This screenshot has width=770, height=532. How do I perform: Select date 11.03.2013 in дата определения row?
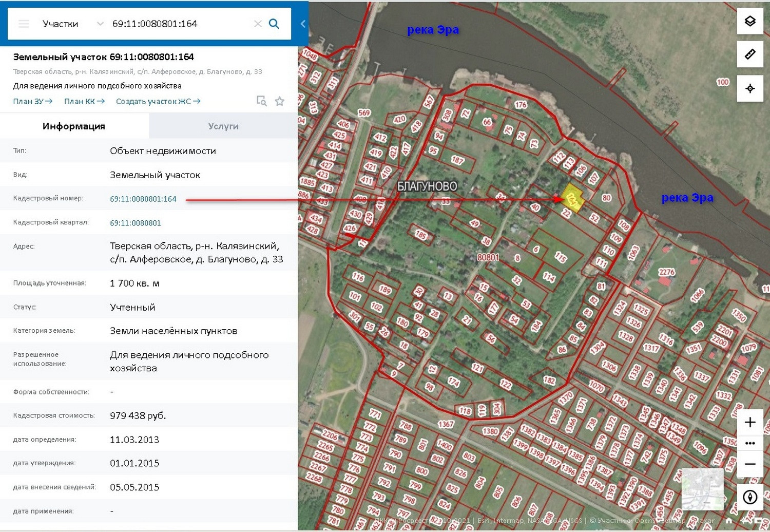click(x=134, y=440)
